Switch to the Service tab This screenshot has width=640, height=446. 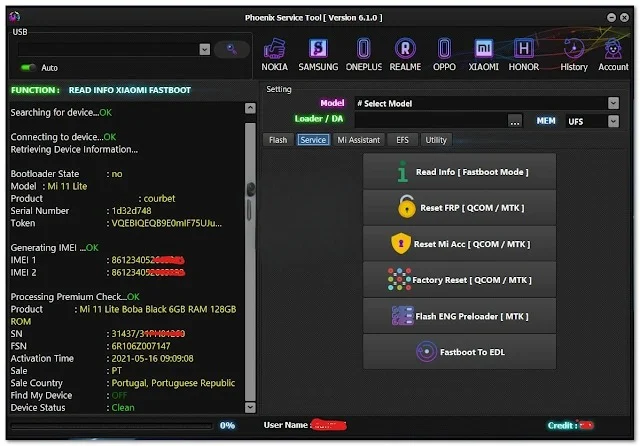313,140
